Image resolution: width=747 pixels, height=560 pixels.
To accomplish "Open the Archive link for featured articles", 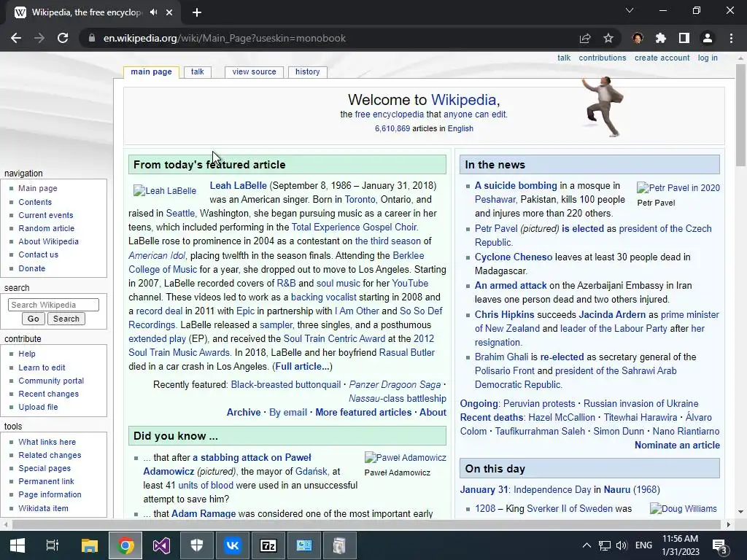I will point(244,413).
